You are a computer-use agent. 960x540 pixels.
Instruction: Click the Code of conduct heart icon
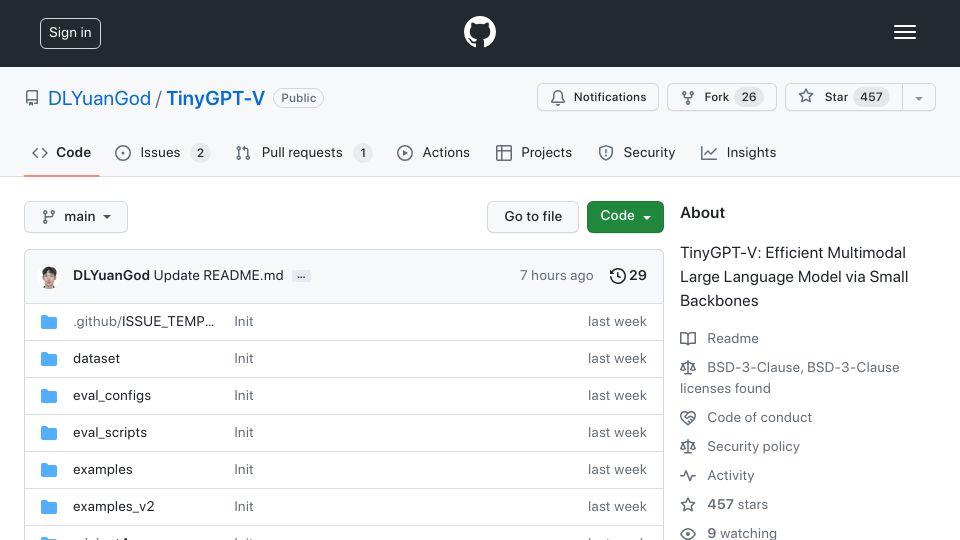pos(688,418)
